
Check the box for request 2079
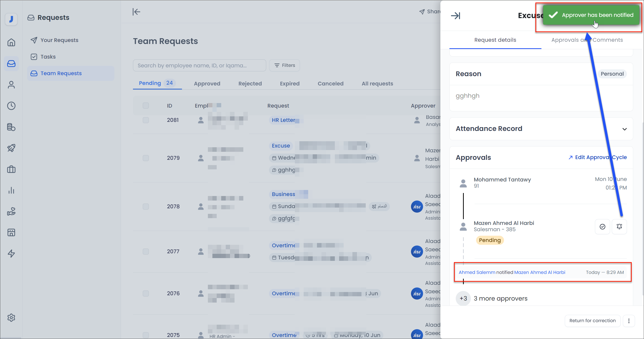click(x=146, y=158)
